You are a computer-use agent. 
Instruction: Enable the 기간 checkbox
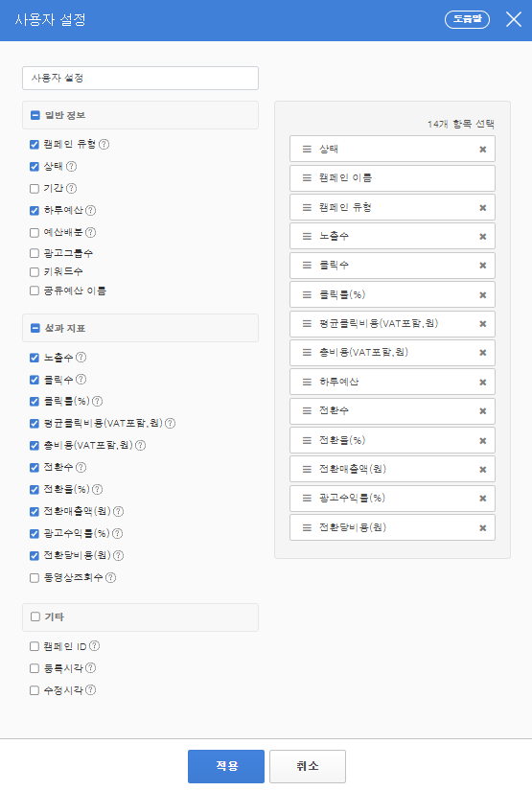click(35, 189)
